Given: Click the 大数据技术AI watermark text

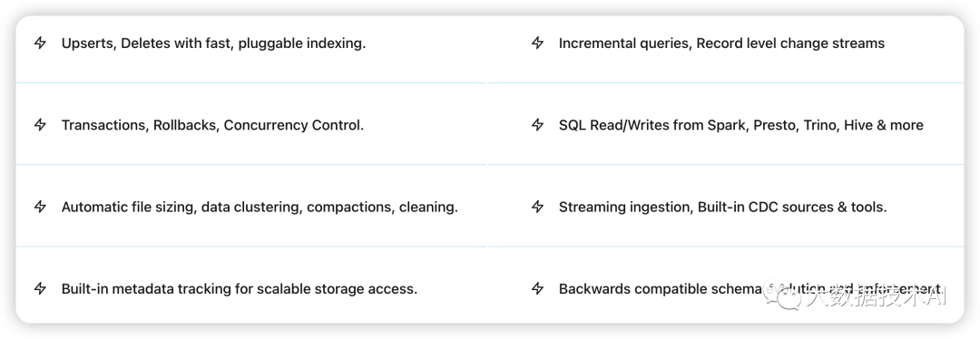Looking at the screenshot, I should tap(876, 295).
